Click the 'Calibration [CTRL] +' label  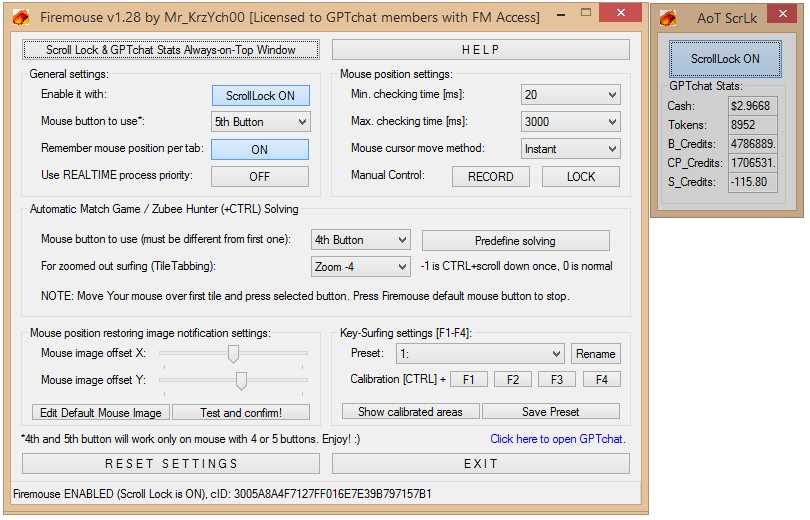pyautogui.click(x=398, y=379)
